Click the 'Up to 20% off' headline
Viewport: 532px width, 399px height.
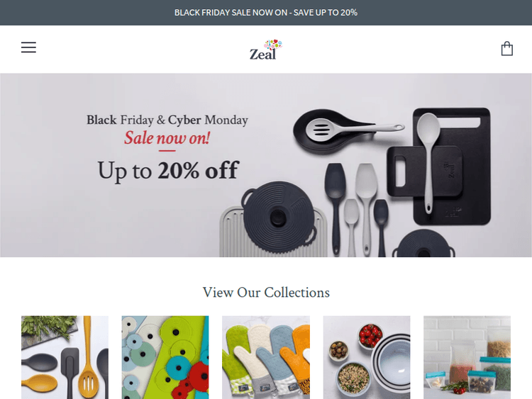pos(168,171)
